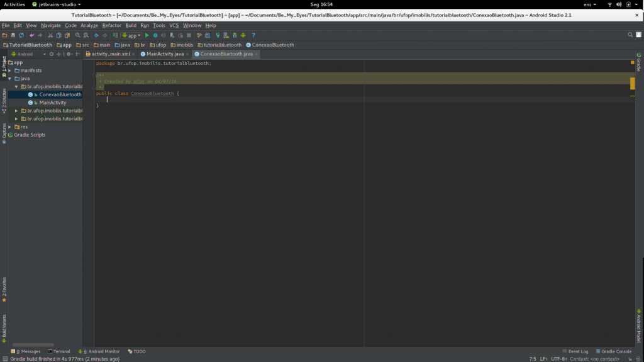Image resolution: width=644 pixels, height=362 pixels.
Task: Open the Build menu
Action: [x=131, y=26]
